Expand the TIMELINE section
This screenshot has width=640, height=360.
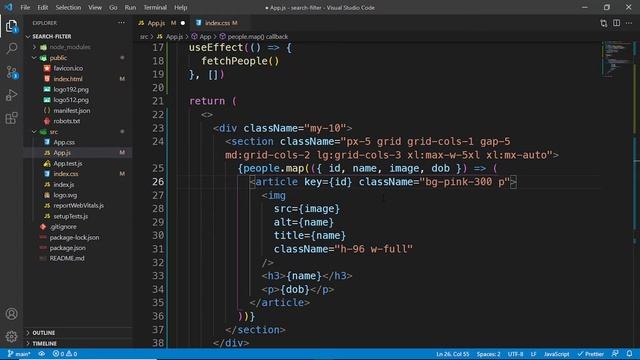(44, 344)
